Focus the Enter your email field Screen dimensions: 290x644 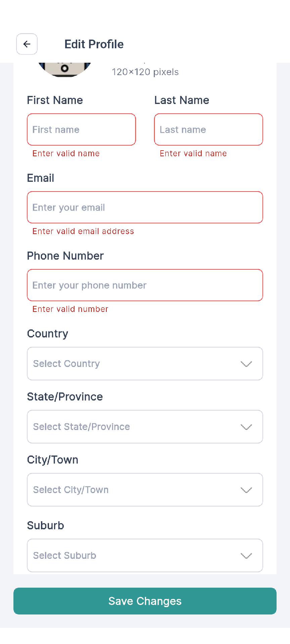[145, 207]
